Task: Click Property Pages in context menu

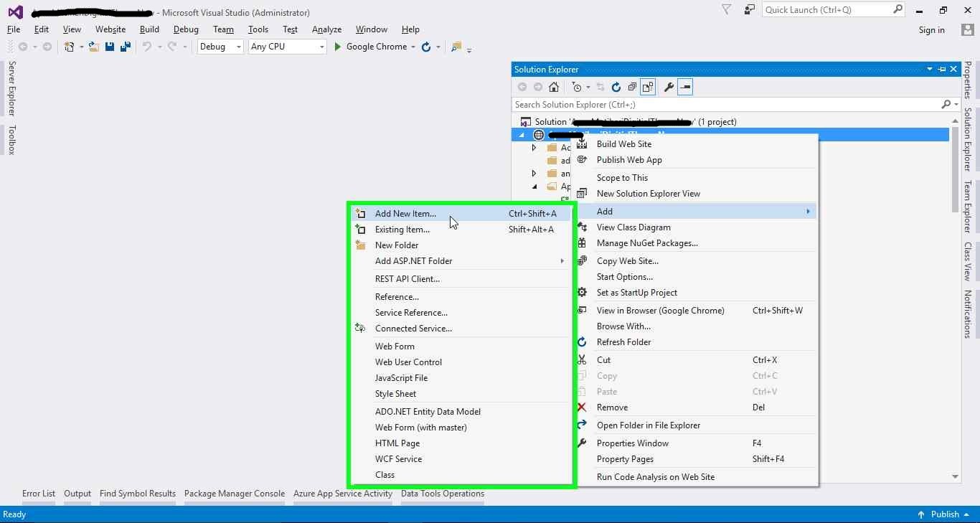Action: tap(695, 459)
